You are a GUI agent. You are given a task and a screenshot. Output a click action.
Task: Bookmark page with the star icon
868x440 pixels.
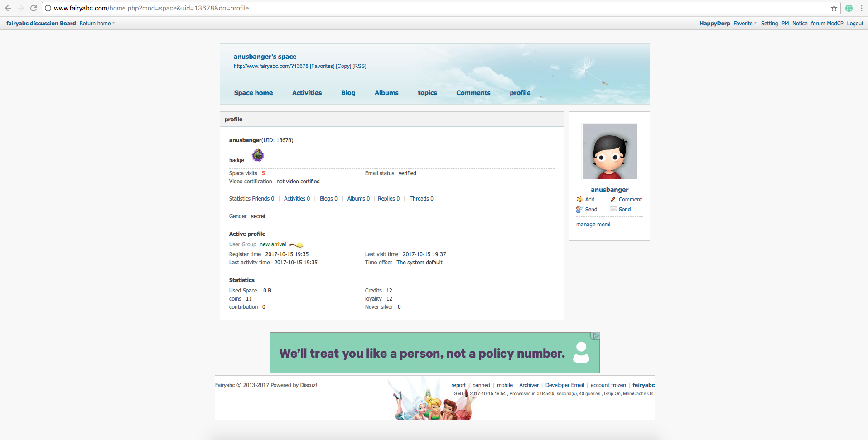pyautogui.click(x=834, y=8)
